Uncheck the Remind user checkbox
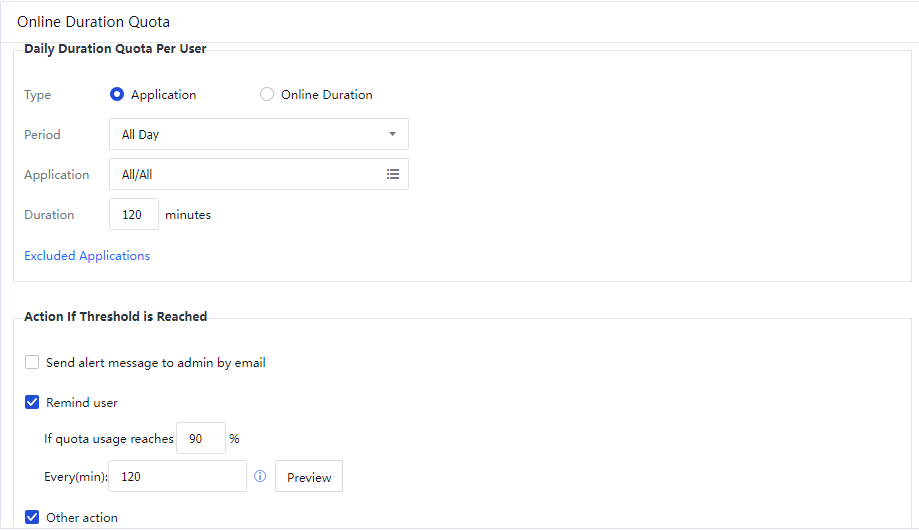The width and height of the screenshot is (919, 530). (x=32, y=403)
